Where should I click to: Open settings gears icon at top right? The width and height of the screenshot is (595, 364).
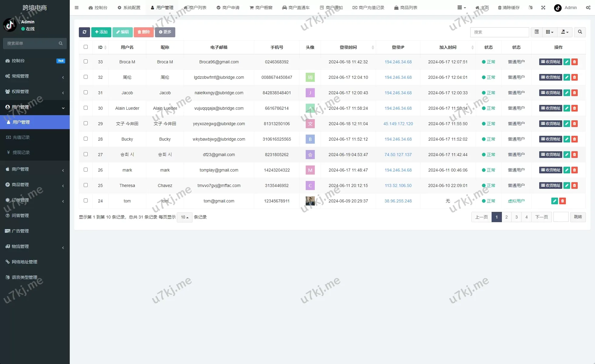click(588, 8)
